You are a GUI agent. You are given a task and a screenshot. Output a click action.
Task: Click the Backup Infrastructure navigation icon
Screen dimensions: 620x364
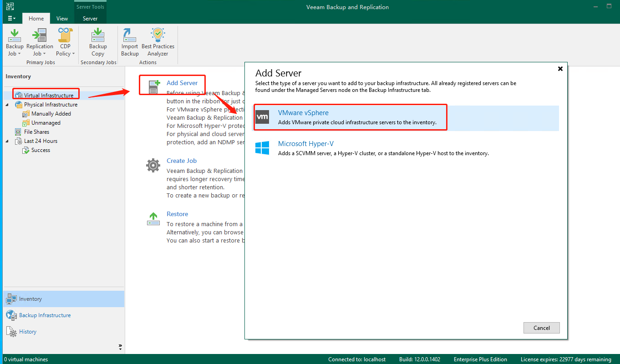click(x=11, y=315)
